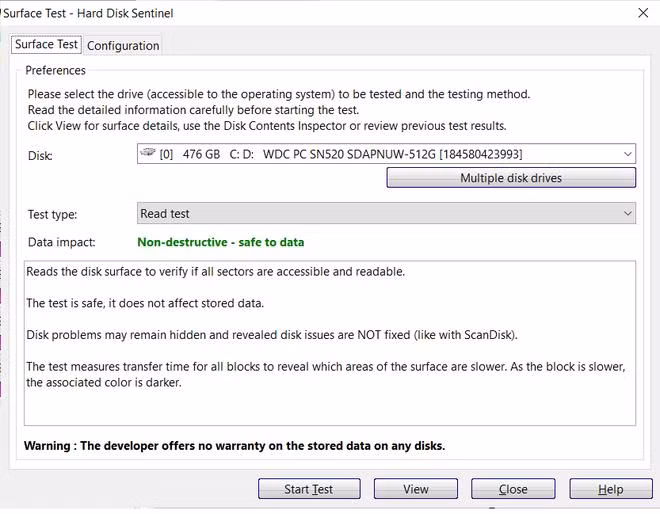
Task: Click the Data impact label
Action: click(60, 242)
